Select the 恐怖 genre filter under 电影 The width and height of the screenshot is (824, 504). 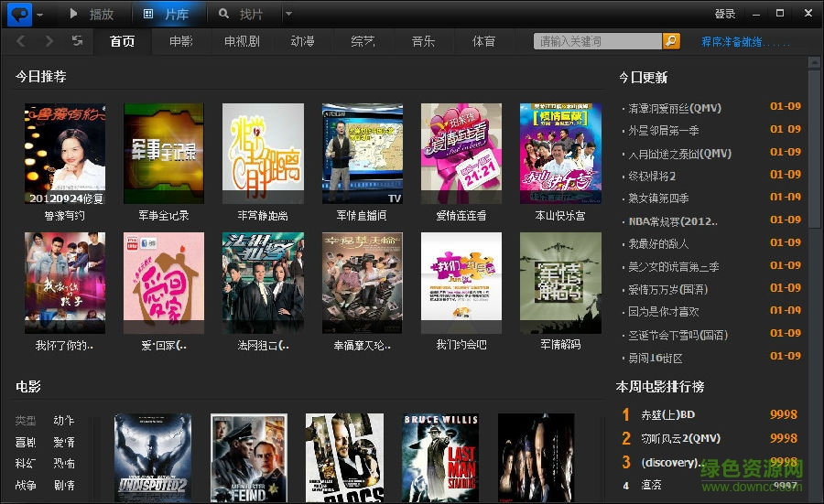(64, 464)
